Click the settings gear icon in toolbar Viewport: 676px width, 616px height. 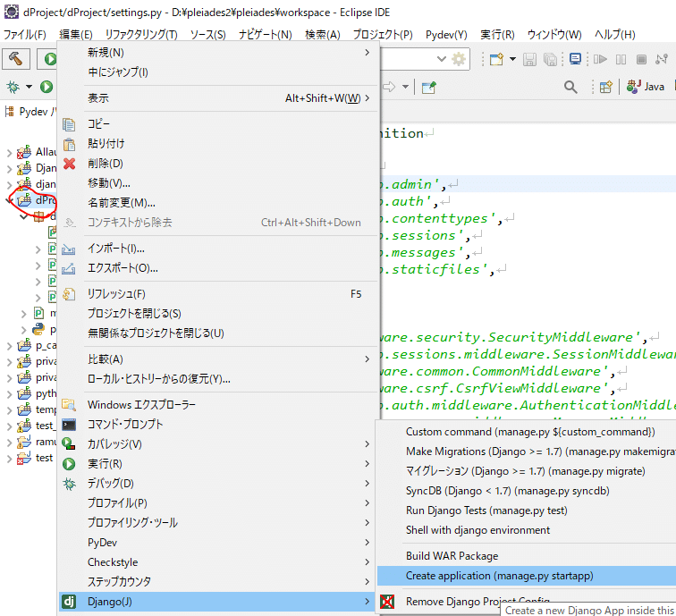tap(459, 59)
